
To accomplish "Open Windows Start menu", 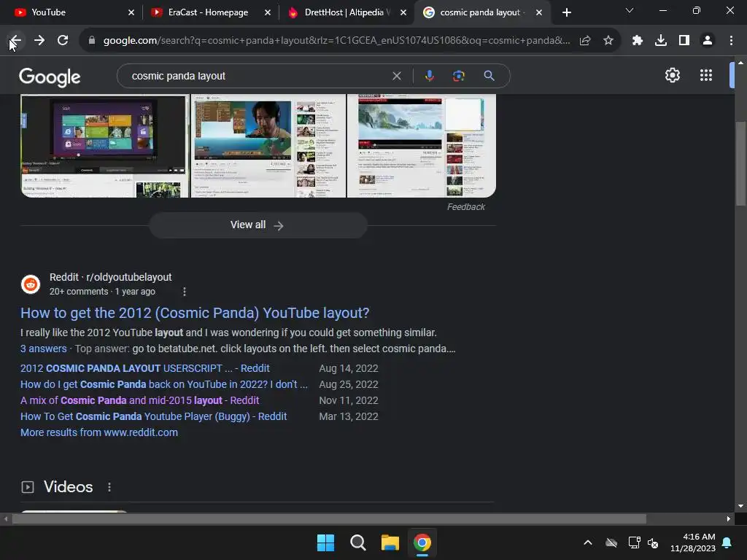I will pos(326,542).
